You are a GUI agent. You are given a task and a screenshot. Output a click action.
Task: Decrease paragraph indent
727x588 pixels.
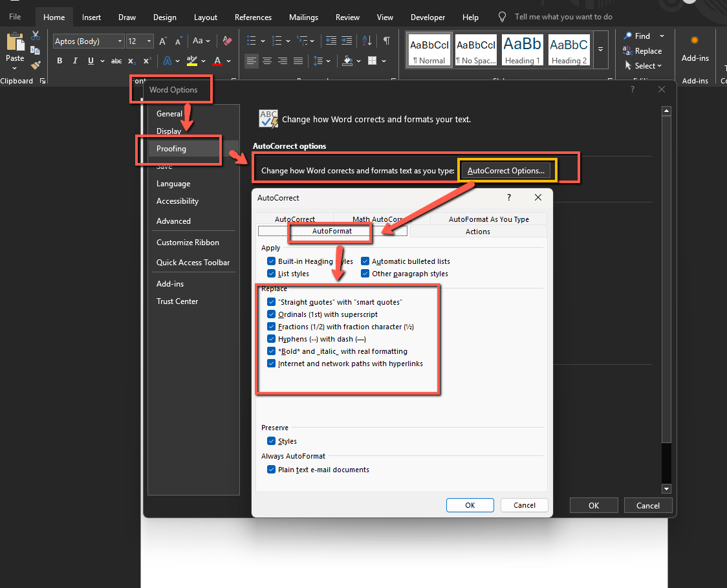click(331, 41)
